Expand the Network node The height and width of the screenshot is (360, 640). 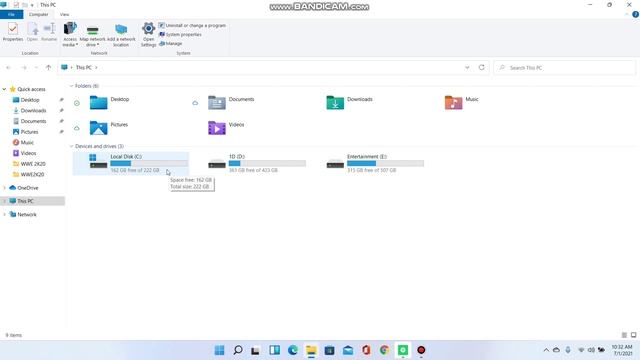[4, 214]
